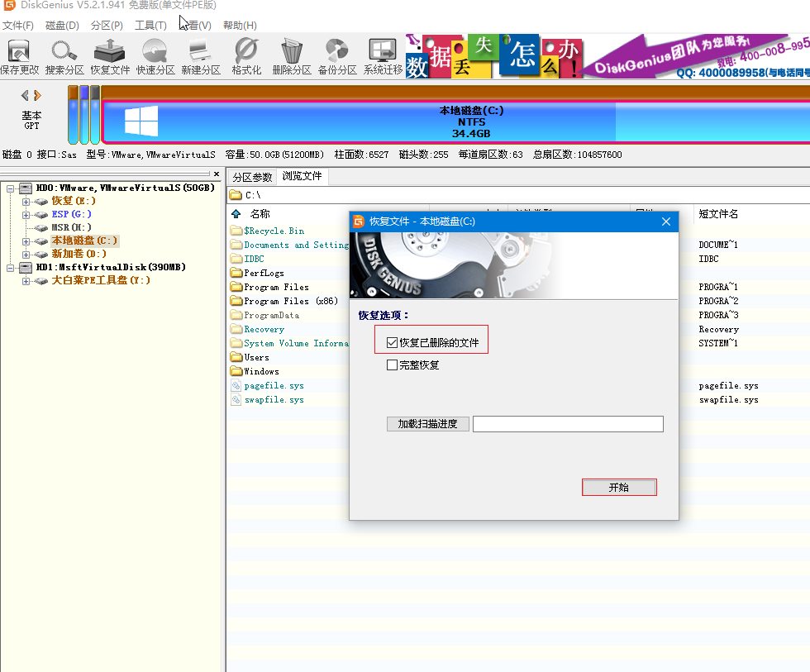Click the 加载扫描进度 button

(x=428, y=423)
